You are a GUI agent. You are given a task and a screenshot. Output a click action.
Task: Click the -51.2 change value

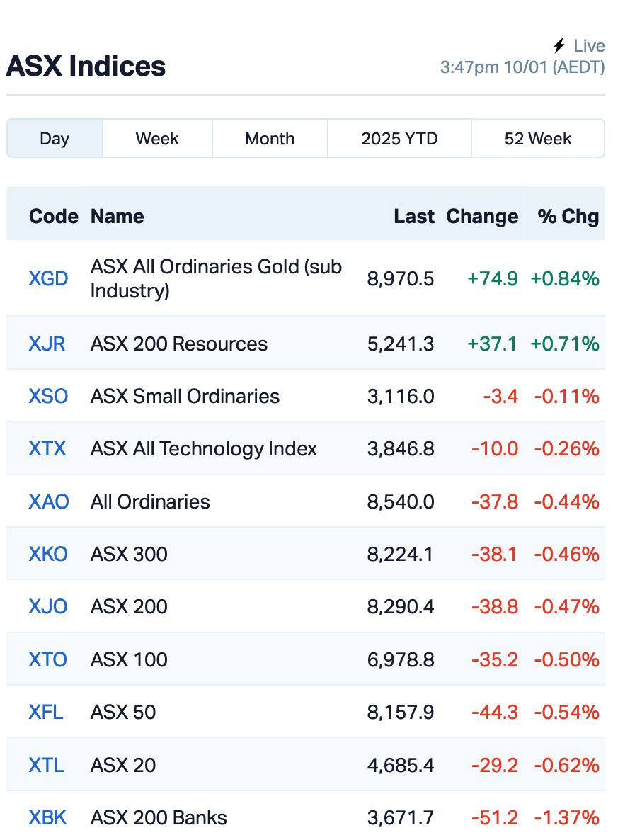495,817
